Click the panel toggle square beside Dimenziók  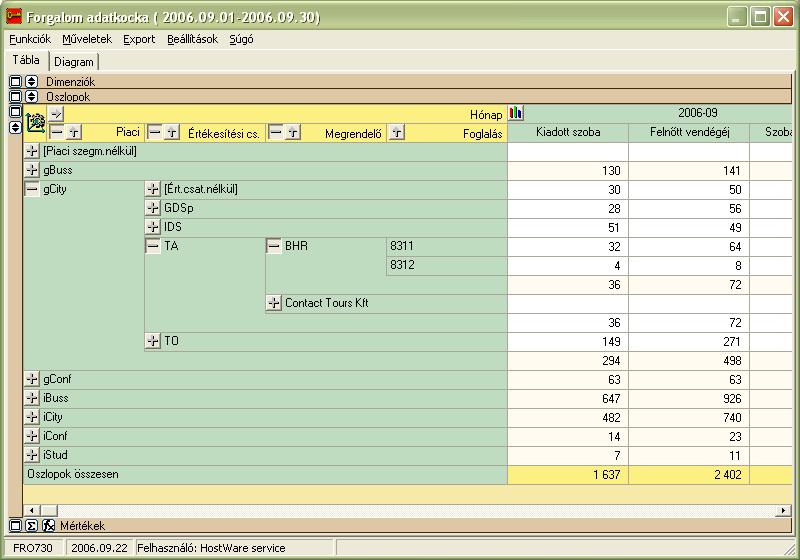point(15,81)
